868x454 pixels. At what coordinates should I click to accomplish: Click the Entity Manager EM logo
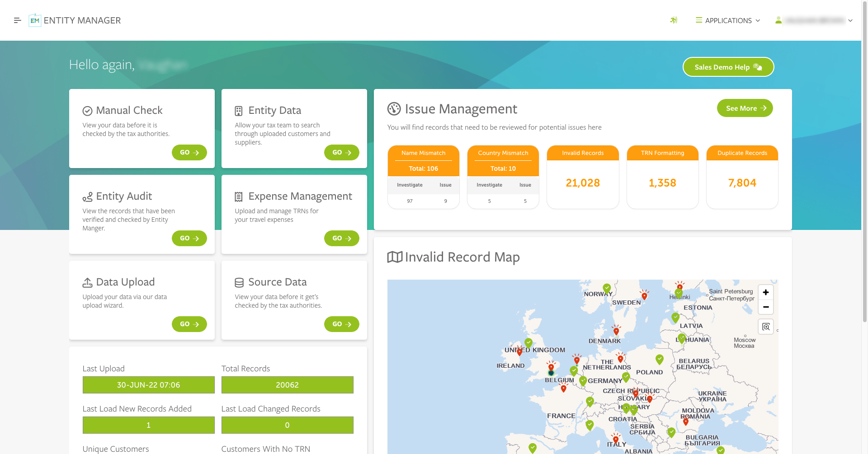[x=35, y=20]
